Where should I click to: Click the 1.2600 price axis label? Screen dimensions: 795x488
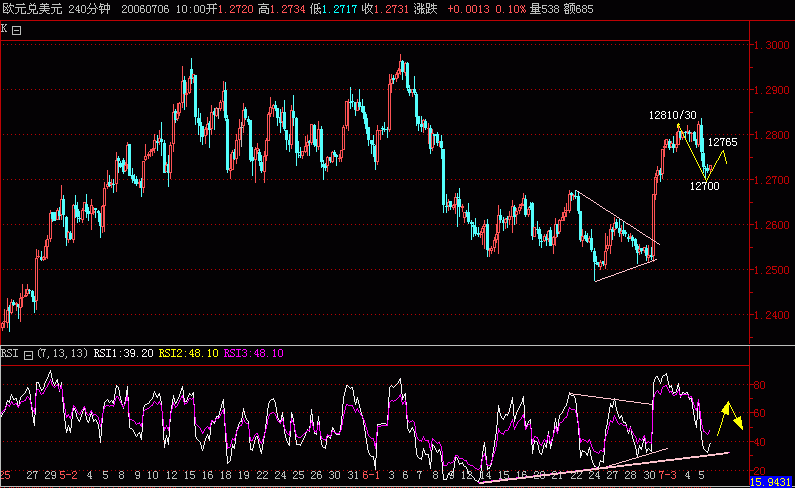(772, 225)
